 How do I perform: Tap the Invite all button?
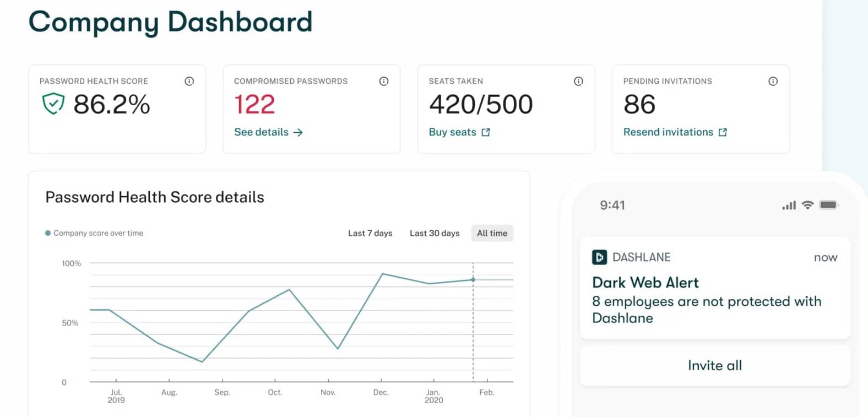tap(715, 365)
